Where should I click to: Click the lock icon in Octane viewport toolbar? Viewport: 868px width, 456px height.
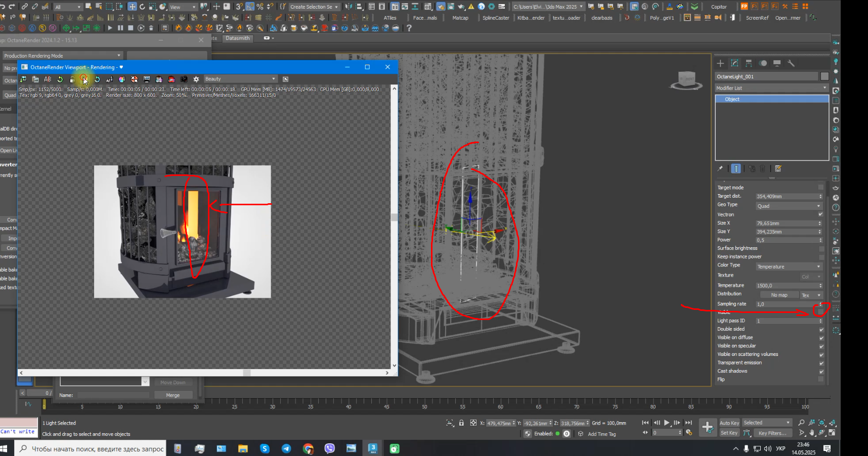(72, 79)
